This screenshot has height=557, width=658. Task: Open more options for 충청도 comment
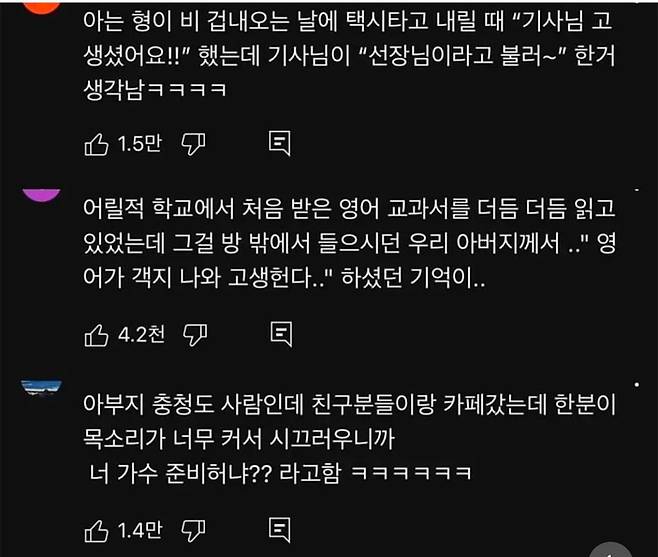tap(637, 384)
